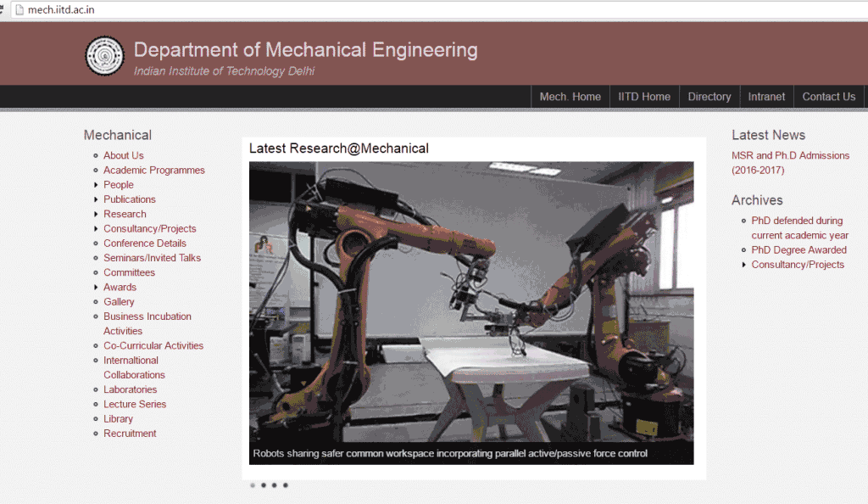Open Conference Details link

tap(144, 244)
